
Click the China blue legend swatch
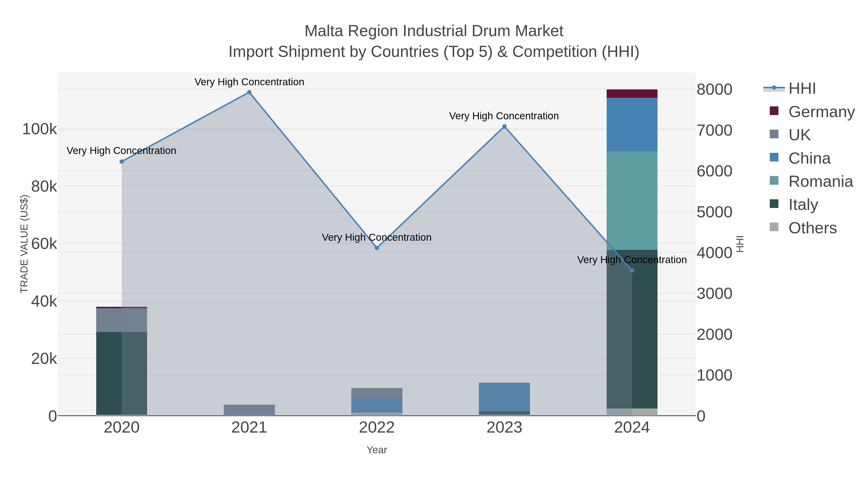[774, 157]
